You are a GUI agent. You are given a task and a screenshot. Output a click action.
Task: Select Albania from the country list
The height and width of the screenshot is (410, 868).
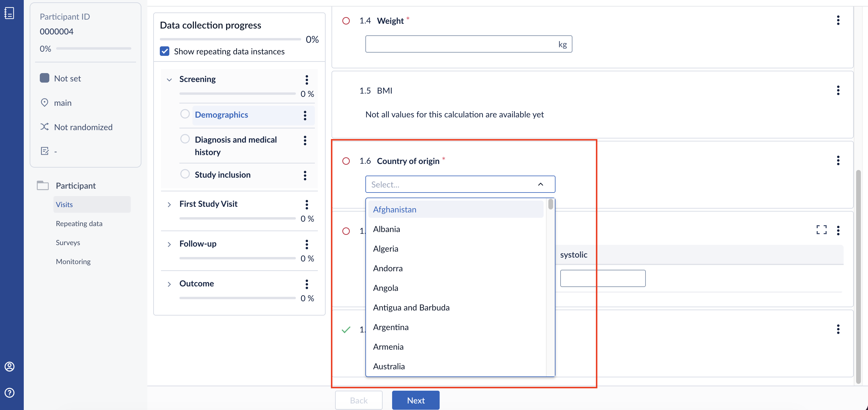[456, 229]
